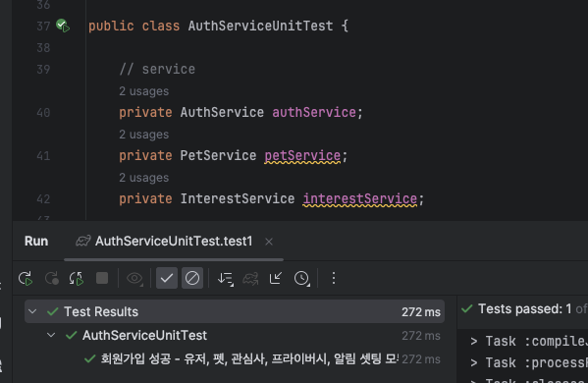
Task: Click Rerun Failed Tests icon
Action: click(52, 278)
